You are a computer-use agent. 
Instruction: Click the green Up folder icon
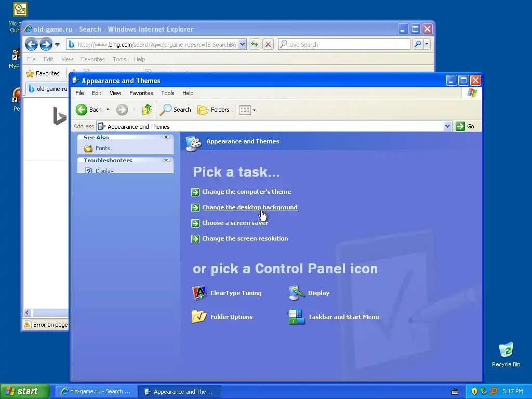tap(147, 110)
